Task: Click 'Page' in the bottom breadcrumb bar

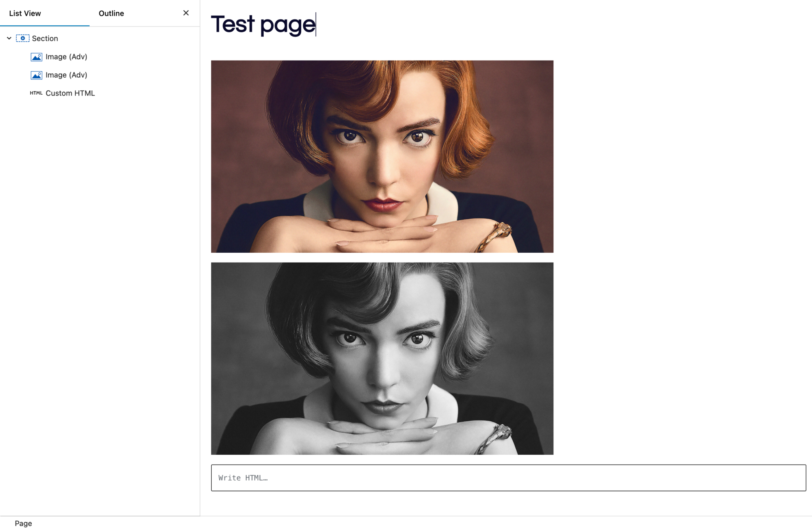Action: (x=23, y=523)
